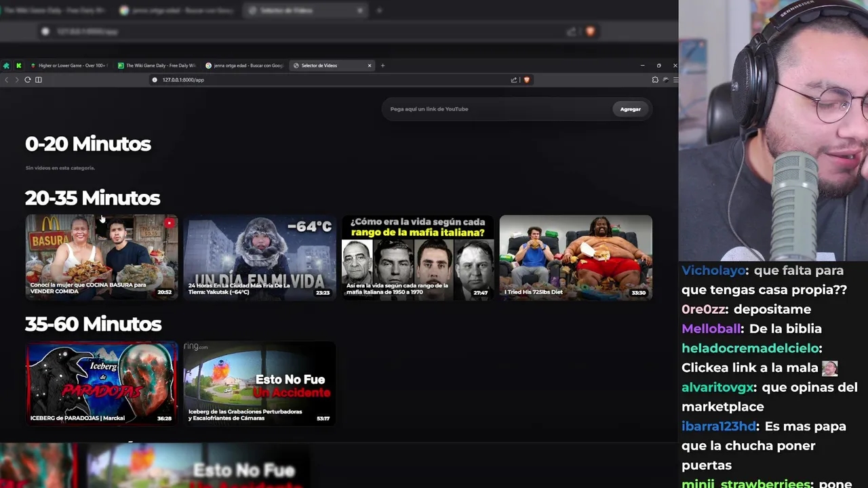Click the alvaritovgx username in chat
The width and height of the screenshot is (868, 488).
719,388
